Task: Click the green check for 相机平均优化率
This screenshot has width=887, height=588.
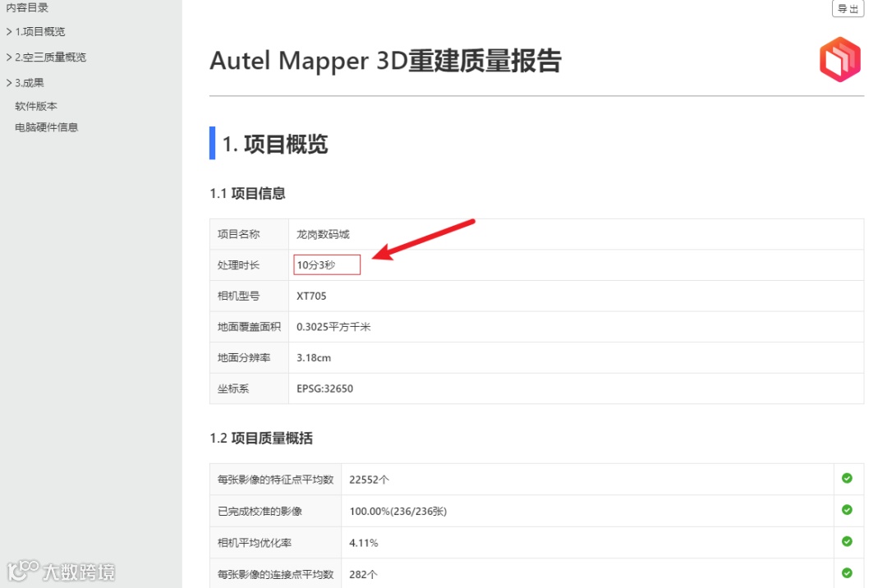Action: [x=847, y=542]
